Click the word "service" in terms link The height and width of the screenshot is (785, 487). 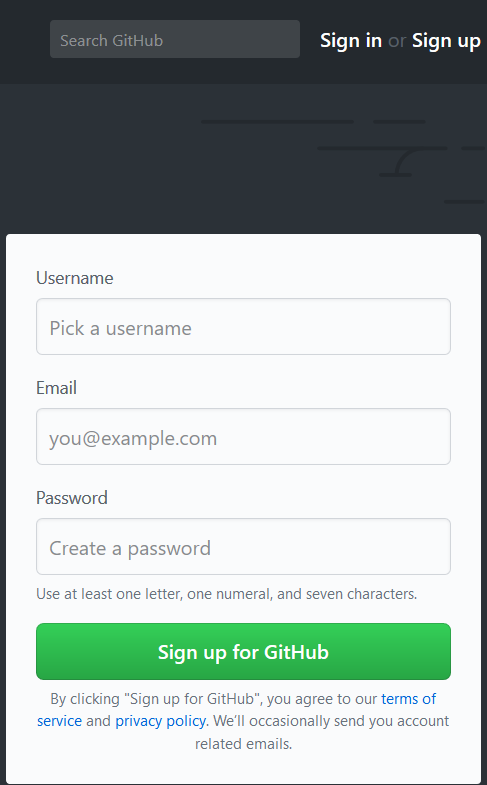pyautogui.click(x=59, y=721)
